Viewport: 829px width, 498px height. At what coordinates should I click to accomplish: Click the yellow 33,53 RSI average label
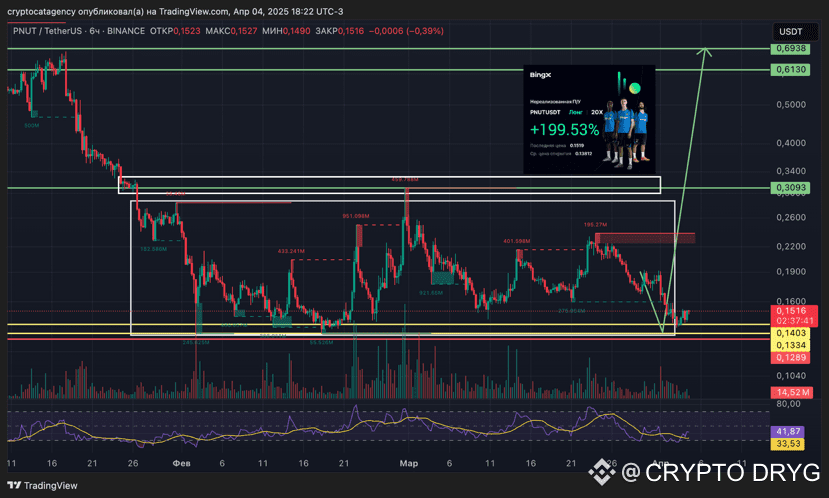[788, 444]
